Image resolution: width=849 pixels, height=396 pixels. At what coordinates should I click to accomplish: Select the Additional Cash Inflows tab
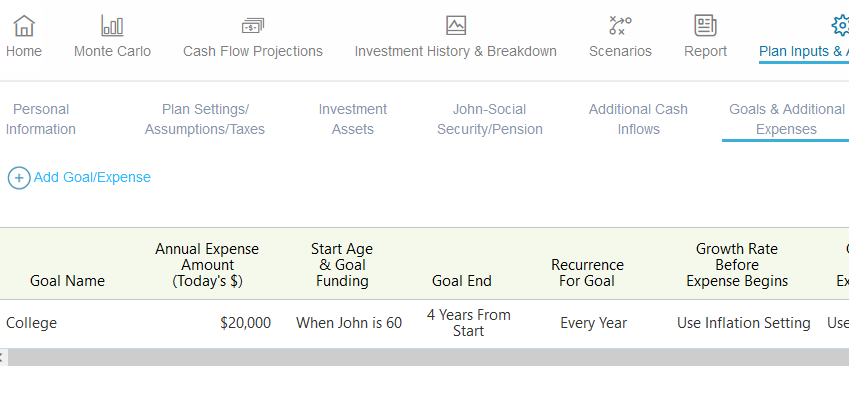tap(638, 119)
